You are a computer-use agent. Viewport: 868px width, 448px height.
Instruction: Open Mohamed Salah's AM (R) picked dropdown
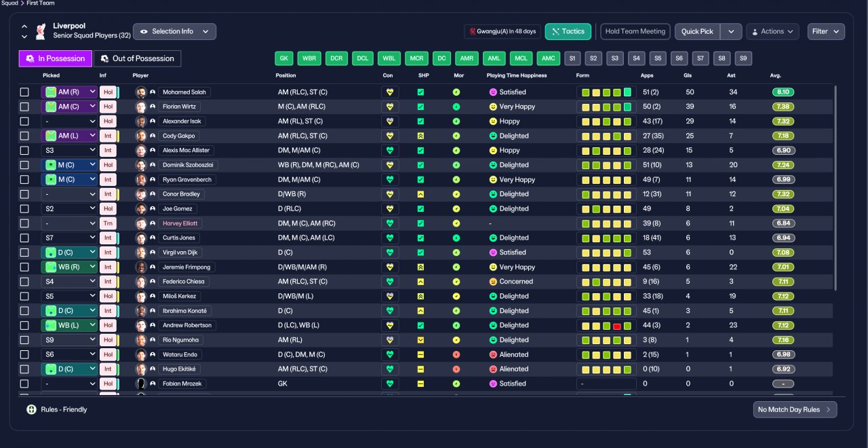pos(69,92)
